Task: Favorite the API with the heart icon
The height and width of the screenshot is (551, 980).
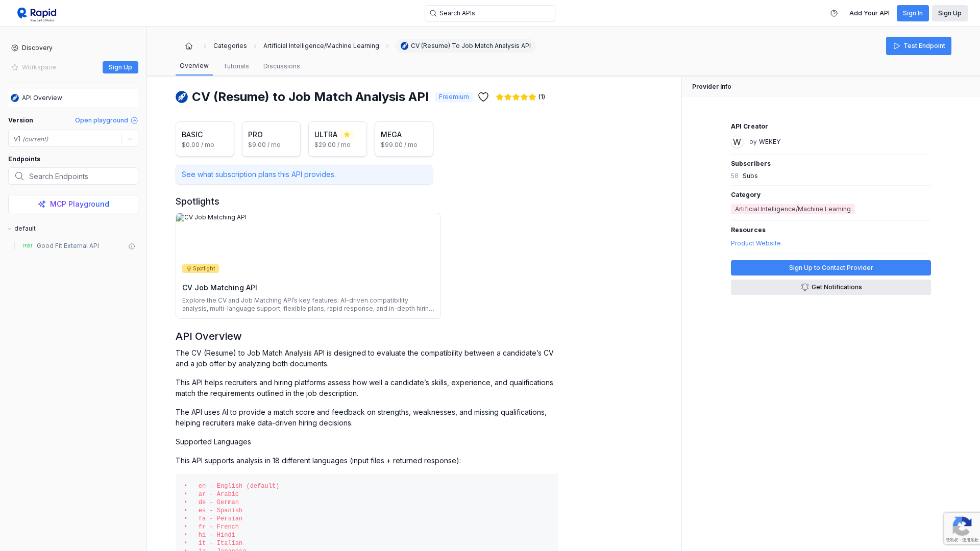Action: tap(483, 97)
